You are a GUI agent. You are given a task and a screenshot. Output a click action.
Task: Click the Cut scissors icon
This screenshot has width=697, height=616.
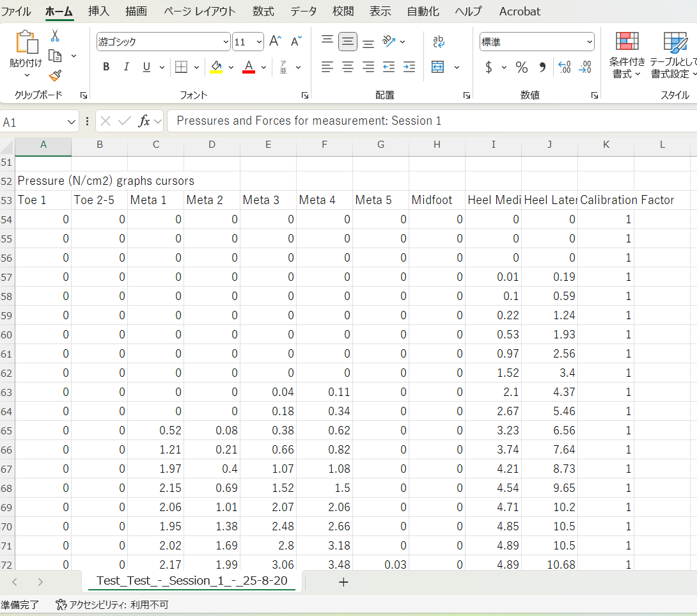point(55,36)
